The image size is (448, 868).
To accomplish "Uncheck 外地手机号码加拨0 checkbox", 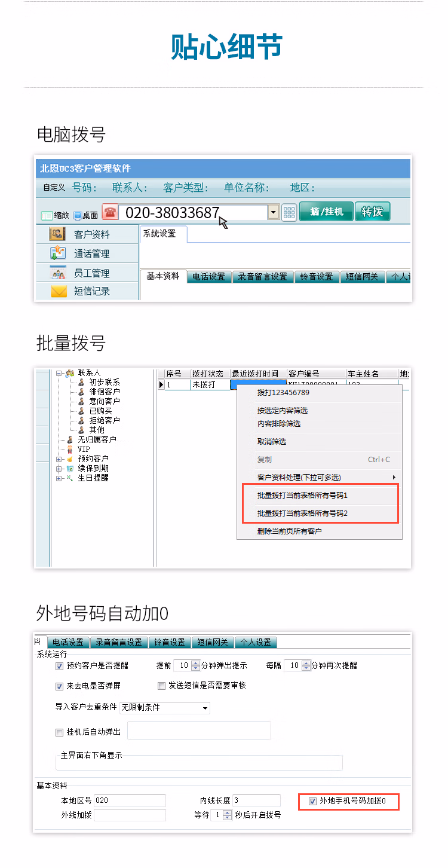I will pos(312,801).
